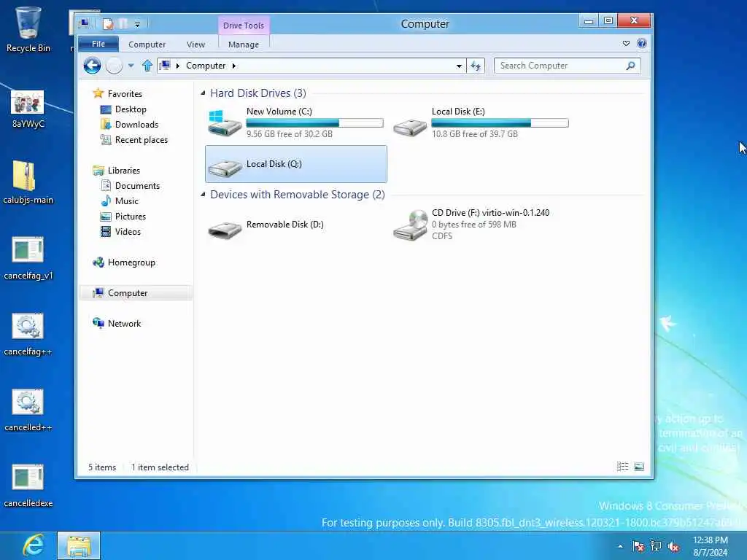Open the Music library
Image resolution: width=747 pixels, height=560 pixels.
(127, 201)
